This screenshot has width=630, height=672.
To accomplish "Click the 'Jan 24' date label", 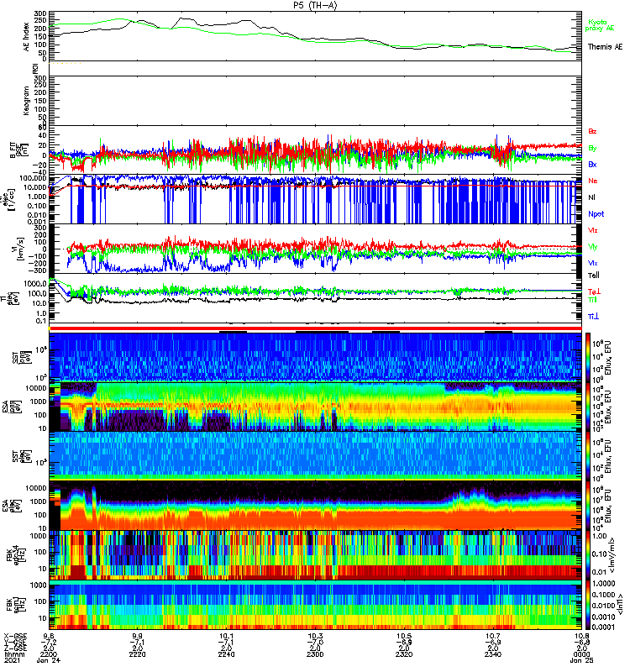I will 49,660.
